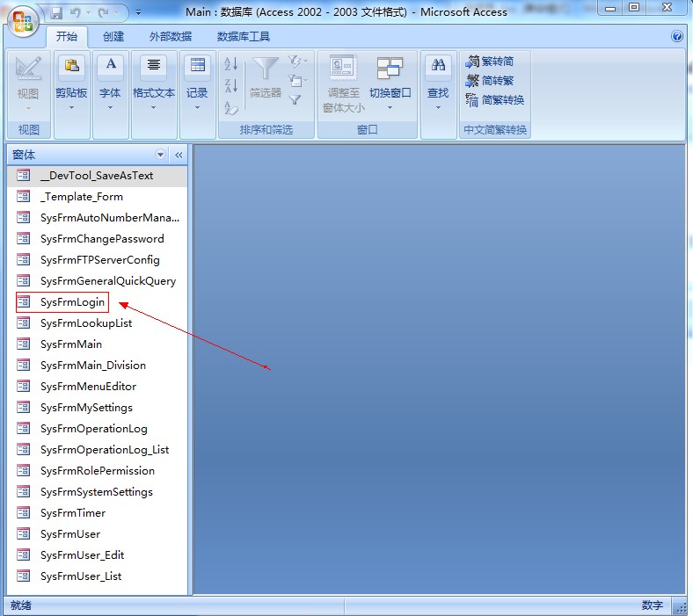Click the Redo icon in quick access toolbar
Viewport: 693px width, 616px height.
104,13
